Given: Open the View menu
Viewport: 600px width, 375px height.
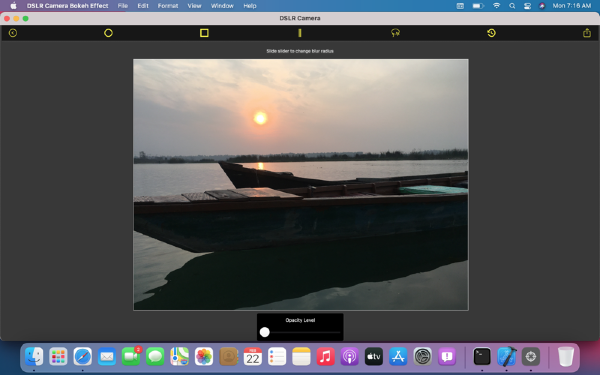Looking at the screenshot, I should (194, 6).
